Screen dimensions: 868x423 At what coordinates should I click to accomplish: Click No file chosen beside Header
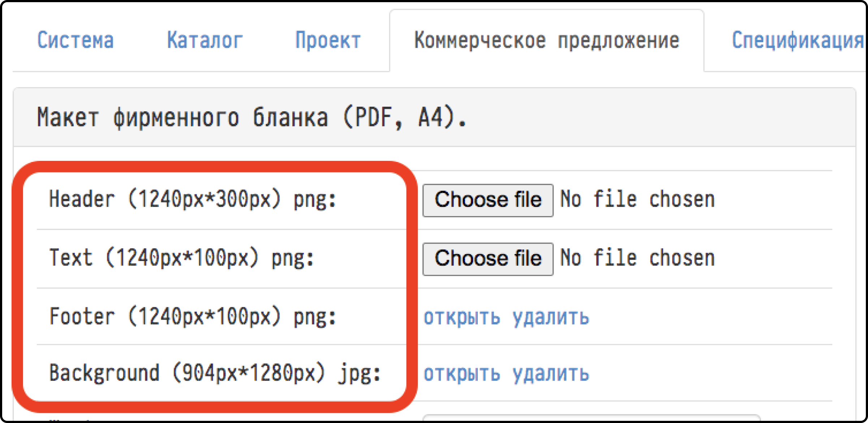(637, 200)
